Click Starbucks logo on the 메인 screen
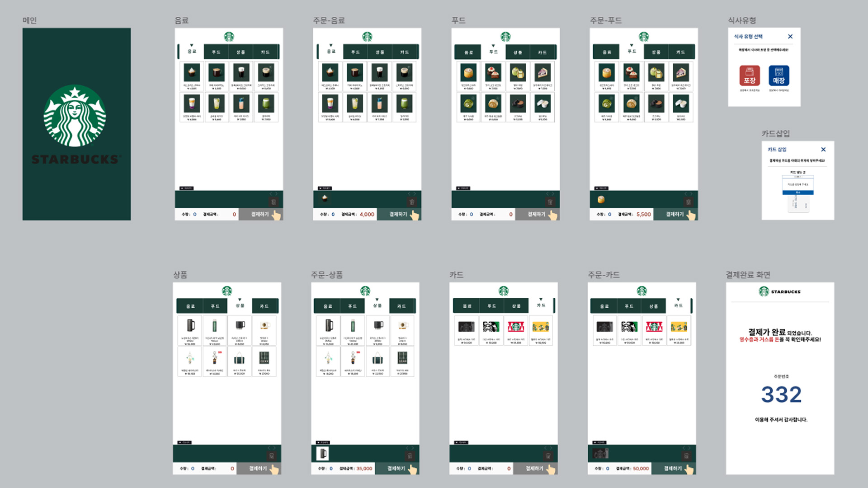The width and height of the screenshot is (868, 488). point(75,116)
